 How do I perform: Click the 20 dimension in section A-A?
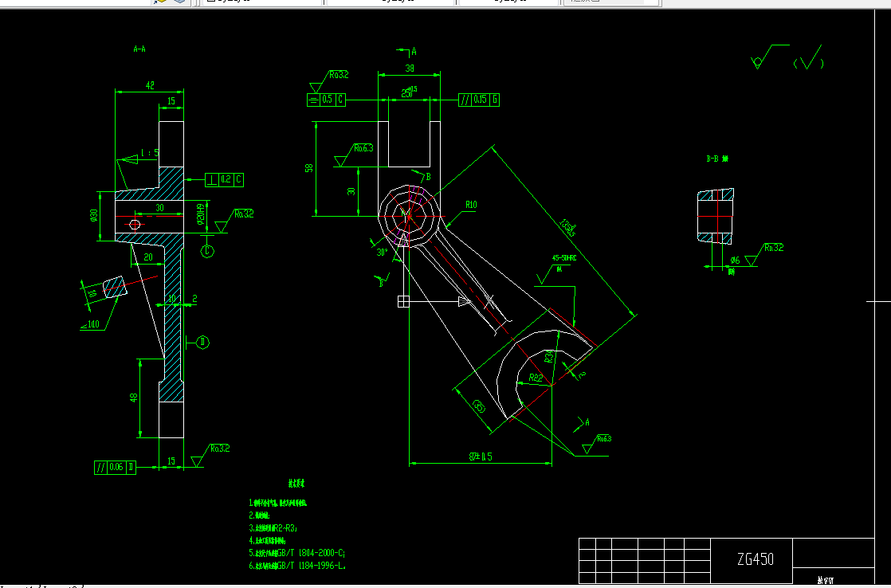tap(147, 257)
